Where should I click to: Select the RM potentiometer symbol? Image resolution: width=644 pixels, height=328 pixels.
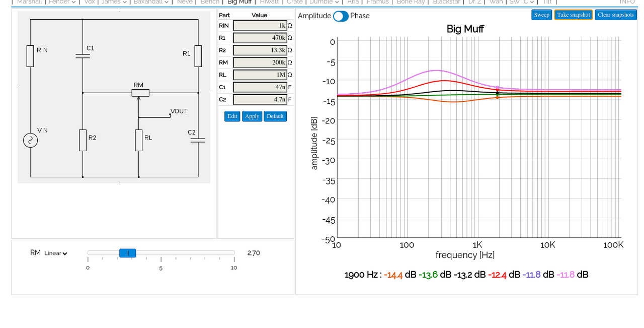140,93
